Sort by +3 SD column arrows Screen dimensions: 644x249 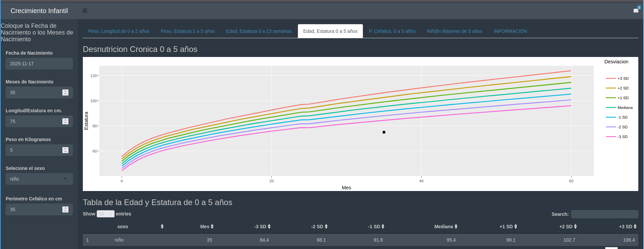(635, 227)
